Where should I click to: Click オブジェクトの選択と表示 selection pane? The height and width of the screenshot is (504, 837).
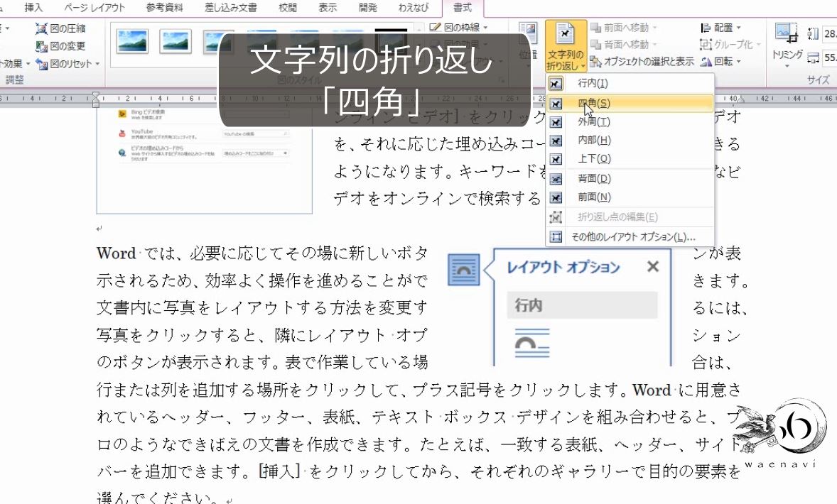pyautogui.click(x=642, y=62)
